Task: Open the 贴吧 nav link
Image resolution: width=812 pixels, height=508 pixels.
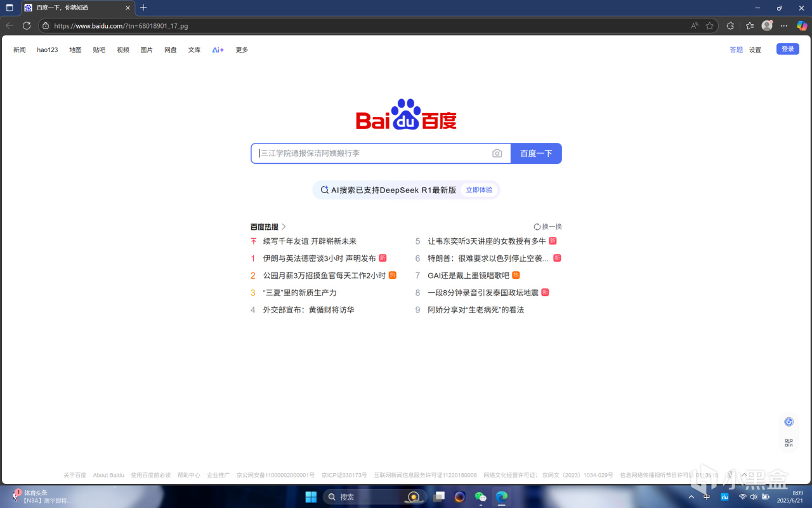Action: 99,50
